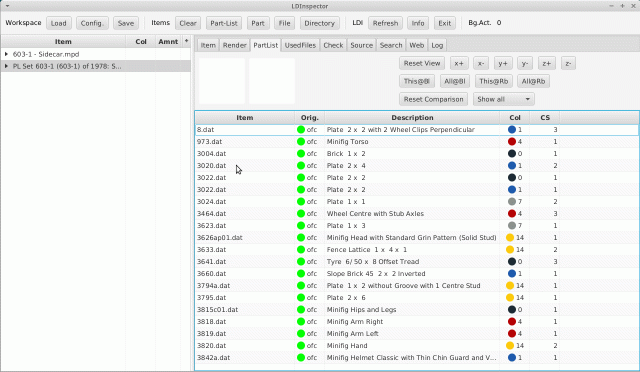The height and width of the screenshot is (372, 640).
Task: Click the grey color swatch on 3024.dat row
Action: click(512, 202)
